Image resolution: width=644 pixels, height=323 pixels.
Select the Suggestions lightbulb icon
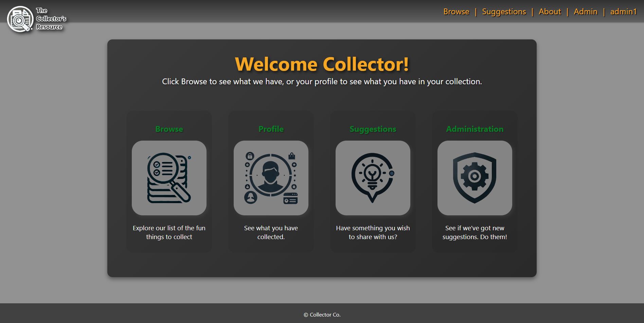coord(373,178)
